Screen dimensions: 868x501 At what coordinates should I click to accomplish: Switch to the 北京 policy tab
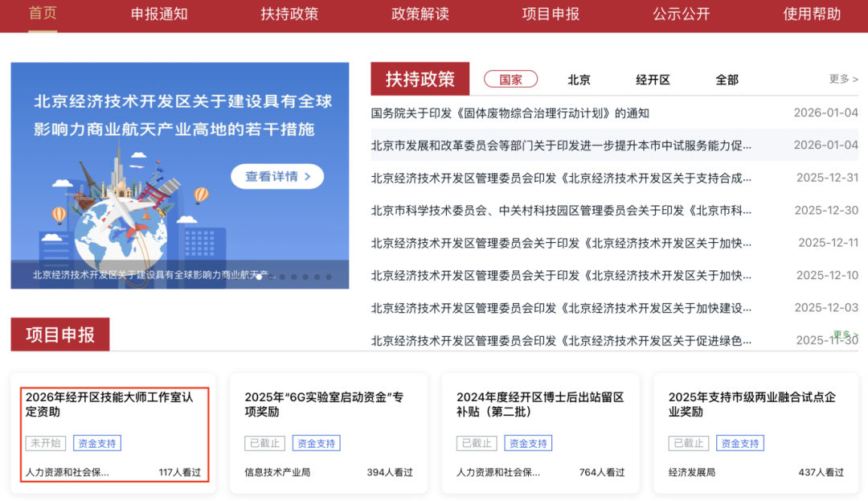(x=579, y=80)
